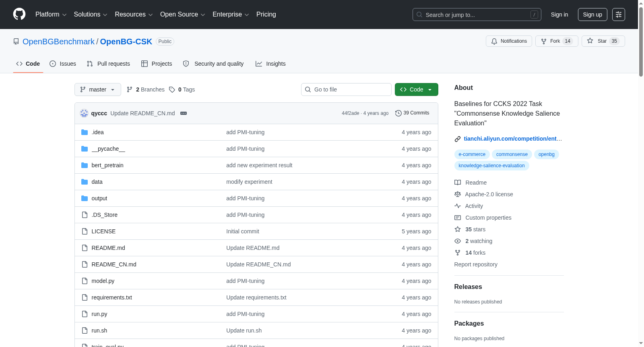Click the scale icon next to Apache-2.0 license
This screenshot has width=644, height=347.
click(458, 194)
